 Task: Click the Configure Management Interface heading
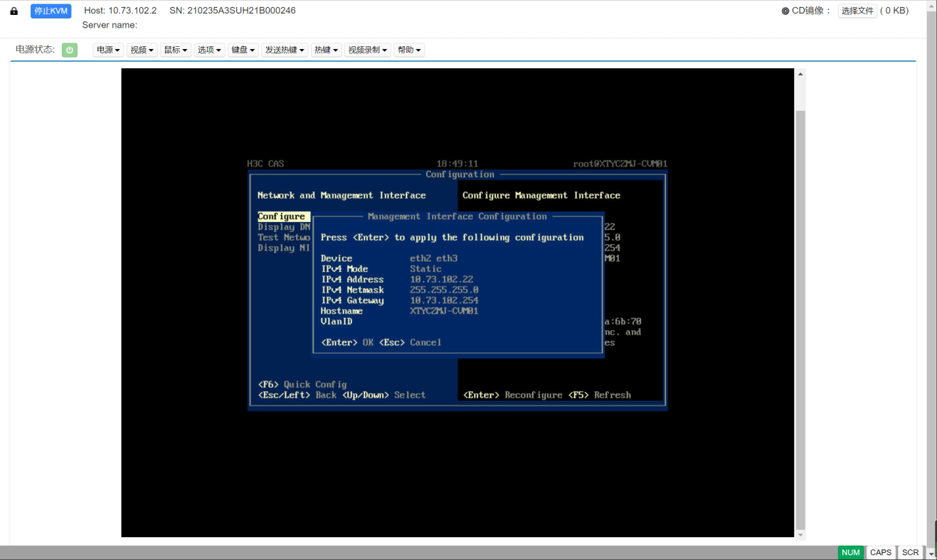541,196
